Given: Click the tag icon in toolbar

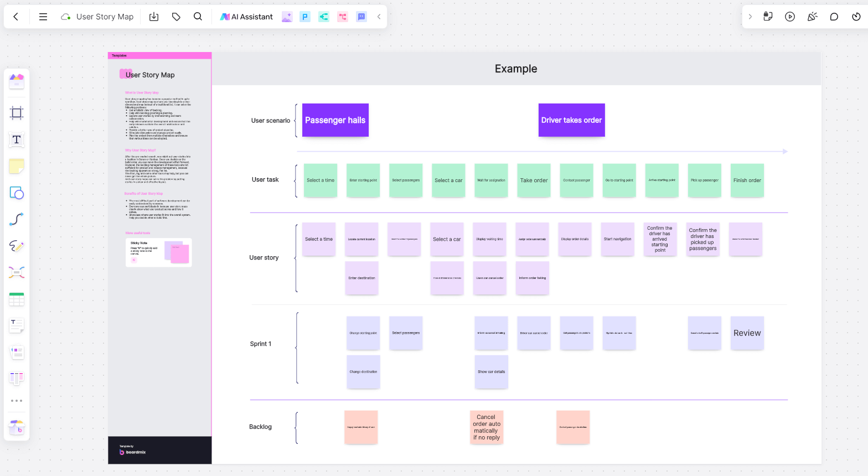Looking at the screenshot, I should coord(176,17).
